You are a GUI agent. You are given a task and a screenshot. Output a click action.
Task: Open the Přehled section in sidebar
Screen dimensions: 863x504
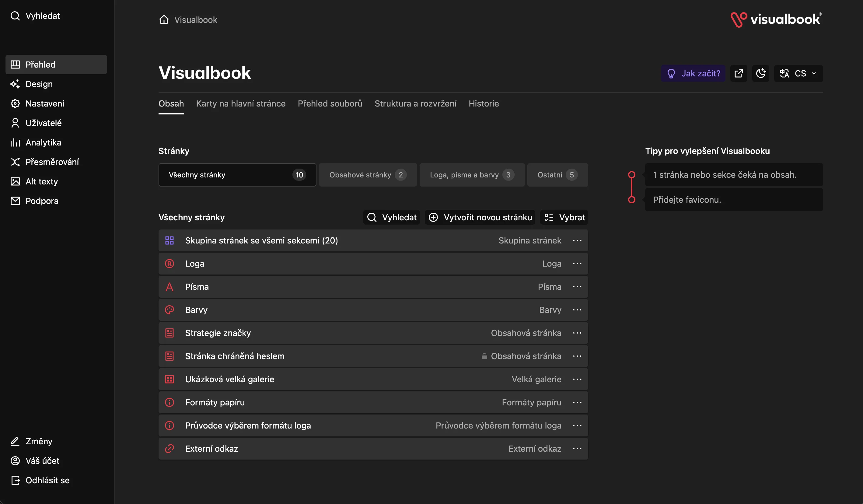tap(56, 65)
